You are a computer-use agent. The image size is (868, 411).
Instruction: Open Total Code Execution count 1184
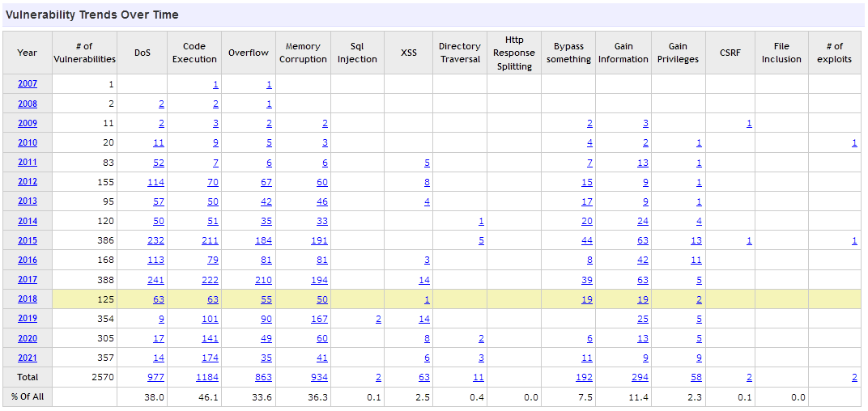point(207,378)
